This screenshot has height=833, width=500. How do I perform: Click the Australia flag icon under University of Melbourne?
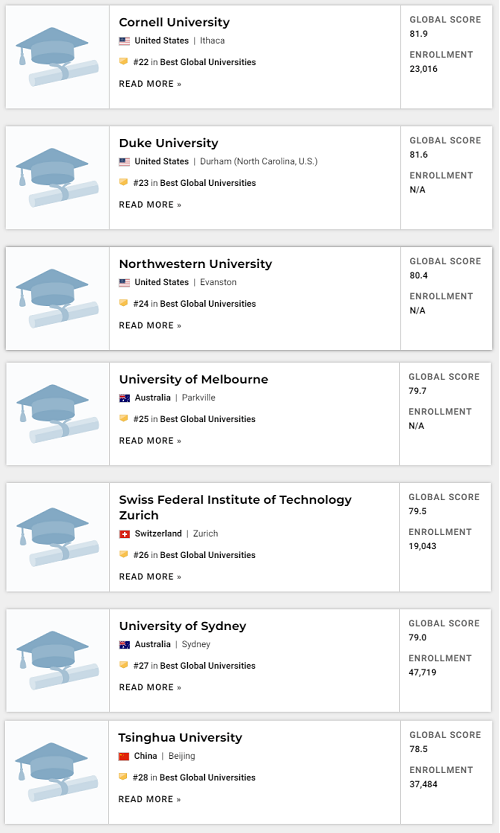coord(124,398)
